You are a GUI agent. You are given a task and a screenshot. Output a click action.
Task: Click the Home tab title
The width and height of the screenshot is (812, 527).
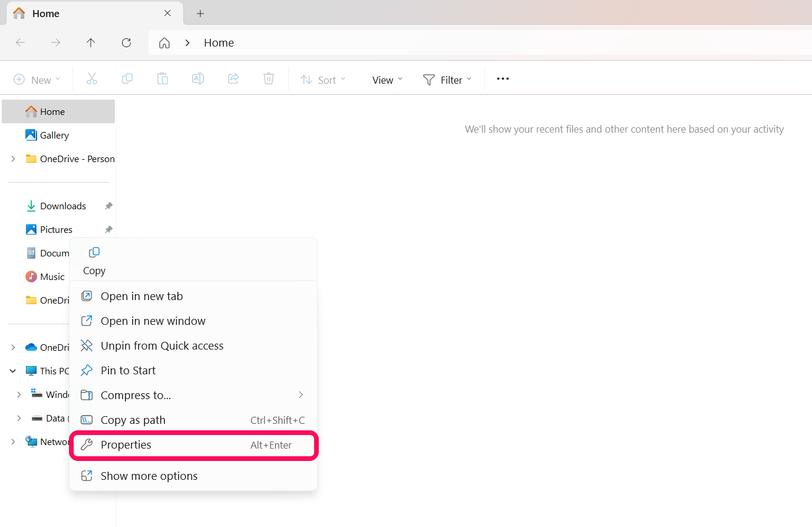coord(46,13)
